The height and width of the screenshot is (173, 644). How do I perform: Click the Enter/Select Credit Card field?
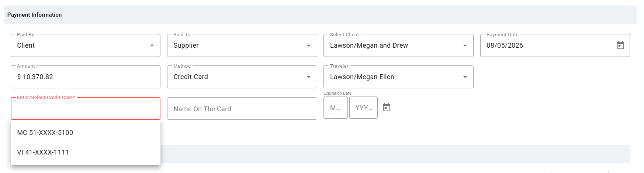[86, 109]
